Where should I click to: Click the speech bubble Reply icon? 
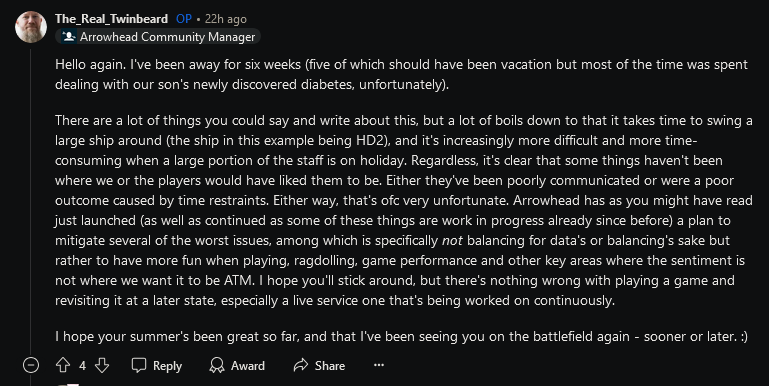coord(139,365)
